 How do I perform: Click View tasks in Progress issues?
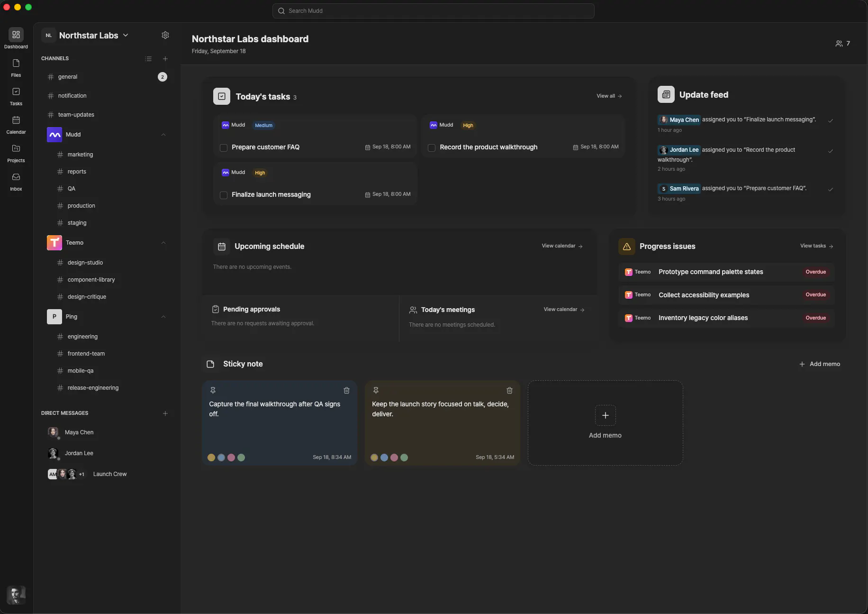[817, 246]
